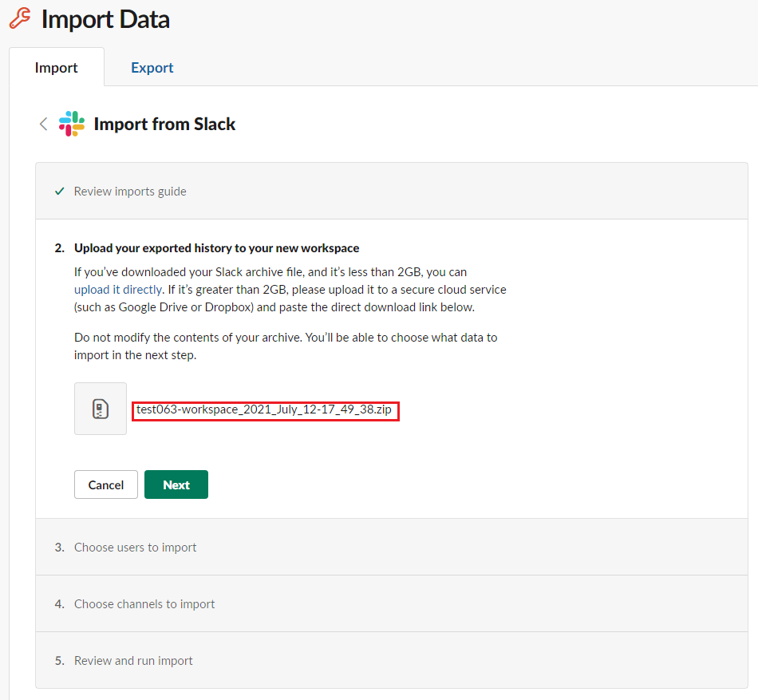Open the 'upload it directly' link

[x=118, y=290]
